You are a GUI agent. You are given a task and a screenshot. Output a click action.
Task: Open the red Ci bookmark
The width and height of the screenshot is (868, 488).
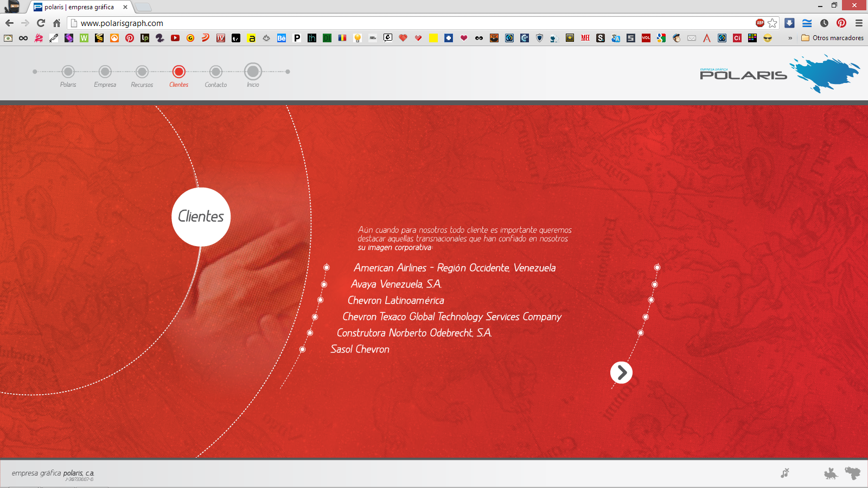(x=737, y=38)
